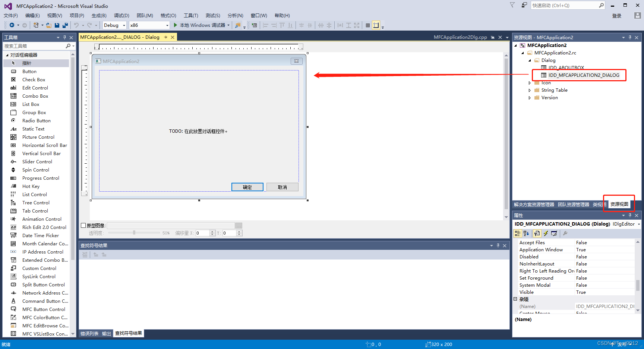Select the Picture Control tool in toolbox
Image resolution: width=644 pixels, height=349 pixels.
38,137
